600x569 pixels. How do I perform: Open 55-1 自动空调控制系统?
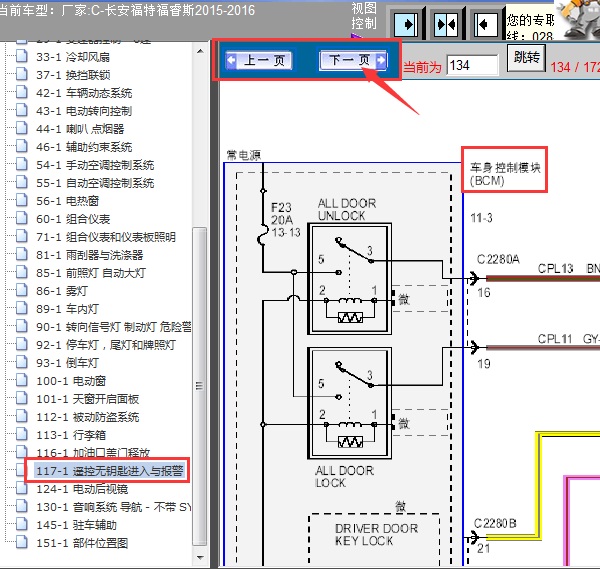pos(95,183)
